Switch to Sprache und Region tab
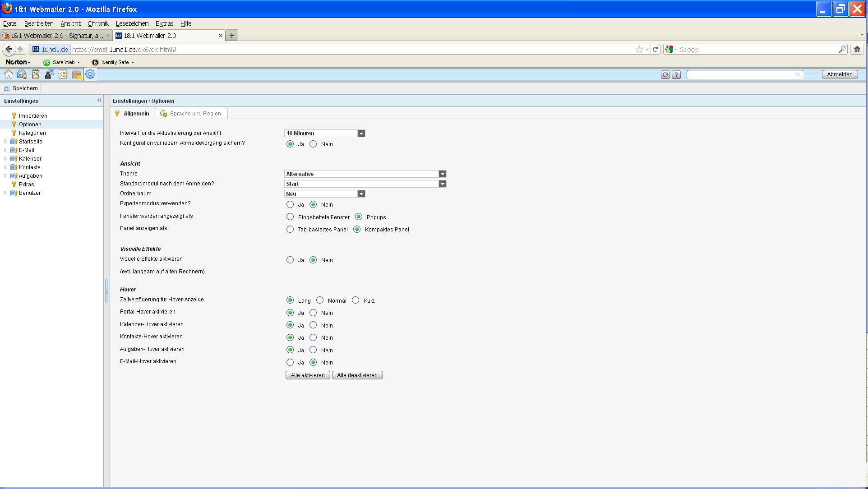The width and height of the screenshot is (868, 489). tap(191, 114)
